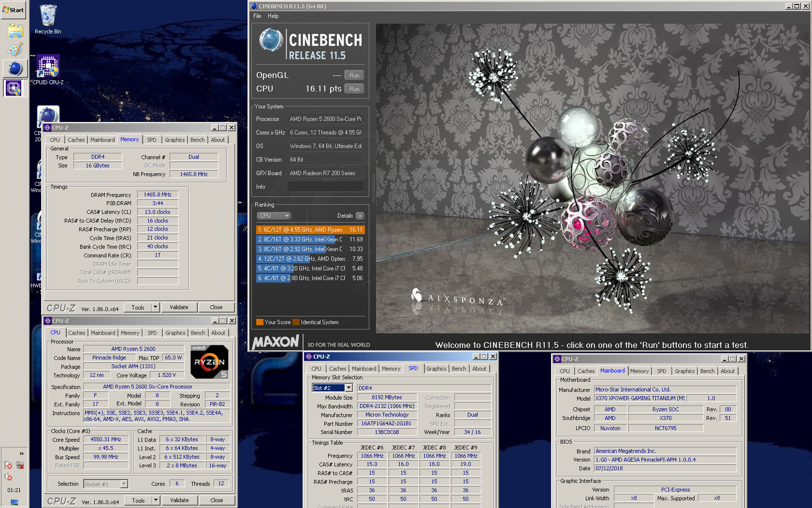812x508 pixels.
Task: Click Close in the Memory CPU-Z window
Action: pyautogui.click(x=216, y=307)
